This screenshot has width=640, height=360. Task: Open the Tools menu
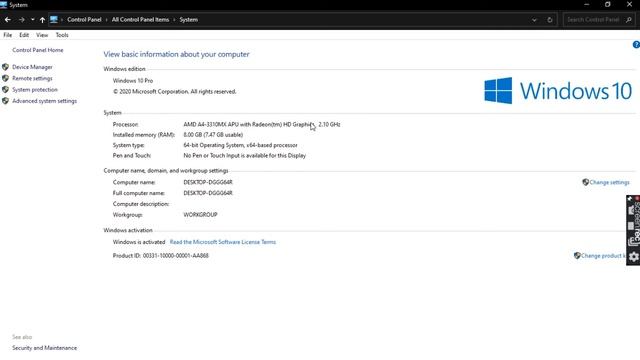coord(62,35)
